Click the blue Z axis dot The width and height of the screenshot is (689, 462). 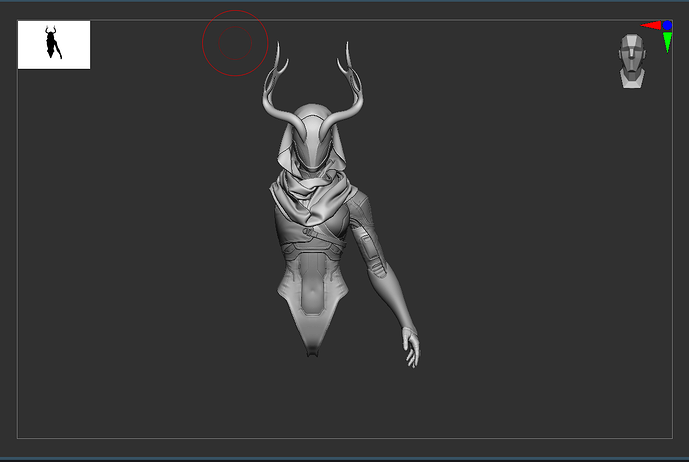[x=667, y=25]
